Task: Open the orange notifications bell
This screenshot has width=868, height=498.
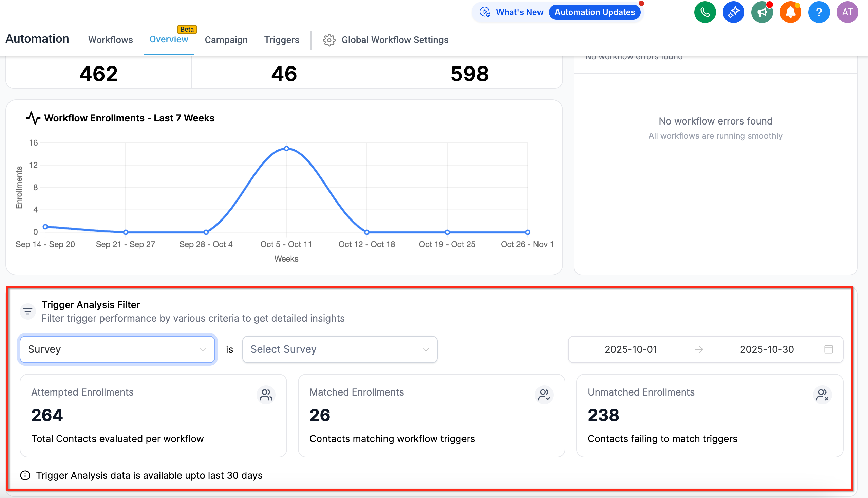Action: pos(790,12)
